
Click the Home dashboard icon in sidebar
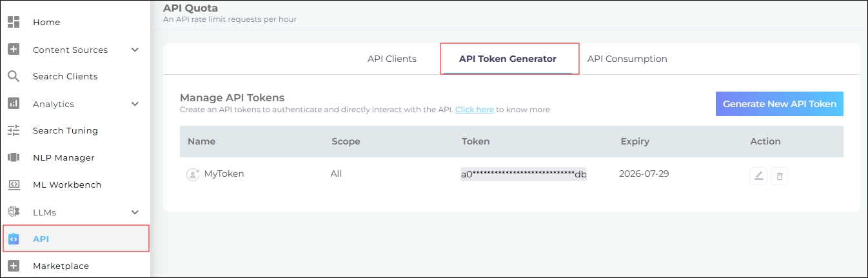click(x=14, y=22)
